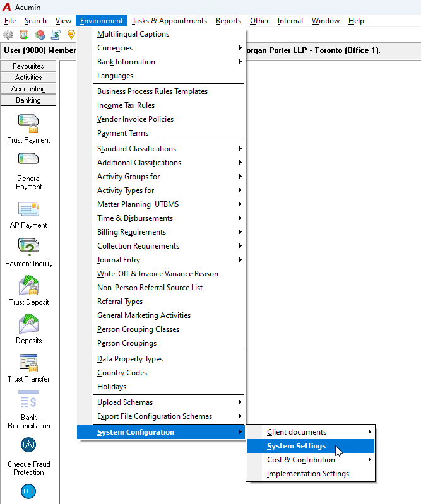Expand Time & Disbursements submenu
The width and height of the screenshot is (421, 504).
pos(161,218)
